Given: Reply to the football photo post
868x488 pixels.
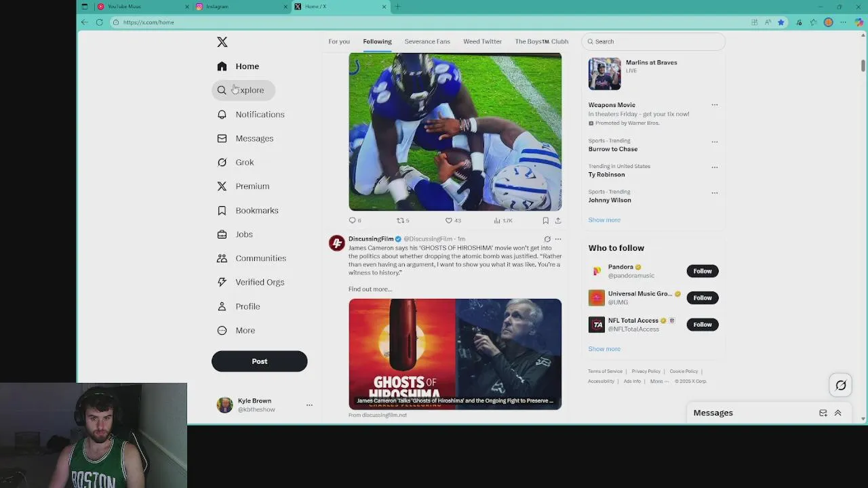Looking at the screenshot, I should pos(355,220).
